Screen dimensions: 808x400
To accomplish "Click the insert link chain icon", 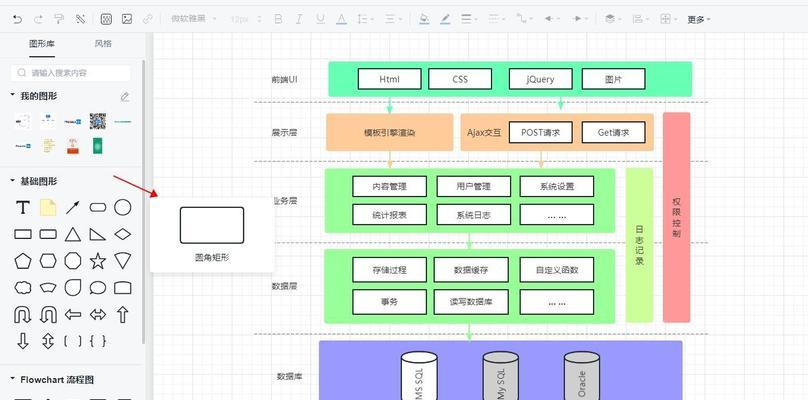I will [148, 20].
